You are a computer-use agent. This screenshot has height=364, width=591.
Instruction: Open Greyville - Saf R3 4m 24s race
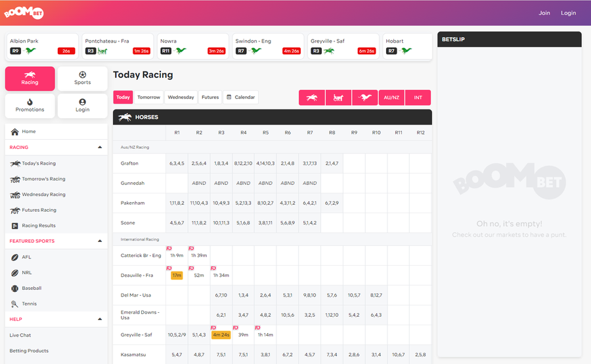[x=221, y=334]
